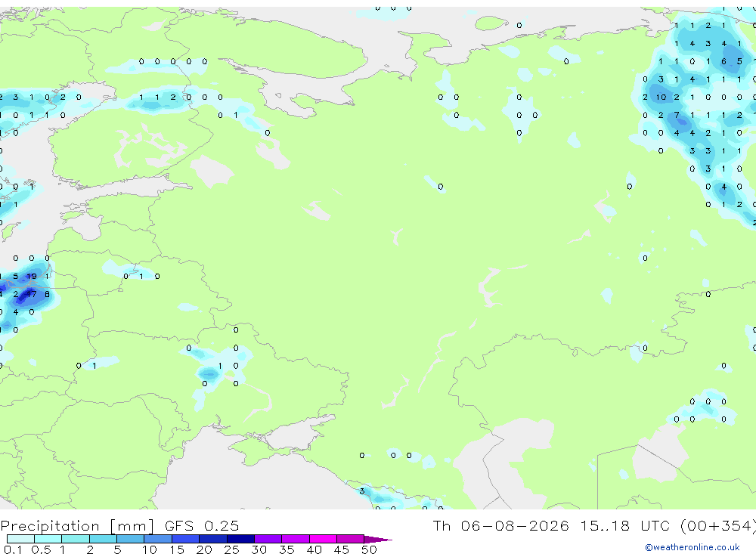Pick the legend swatch between 10 and 15
The width and height of the screenshot is (756, 554).
click(158, 539)
